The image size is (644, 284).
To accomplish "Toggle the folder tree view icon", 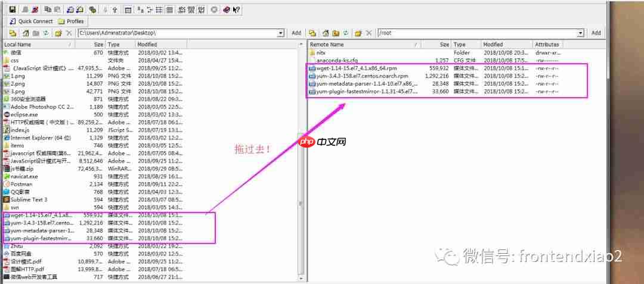I will click(128, 10).
